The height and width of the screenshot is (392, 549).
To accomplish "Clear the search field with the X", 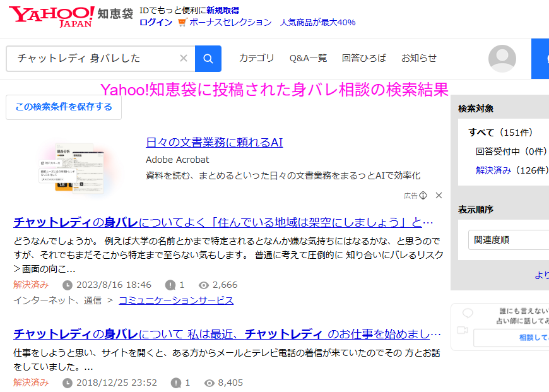I will (x=184, y=58).
